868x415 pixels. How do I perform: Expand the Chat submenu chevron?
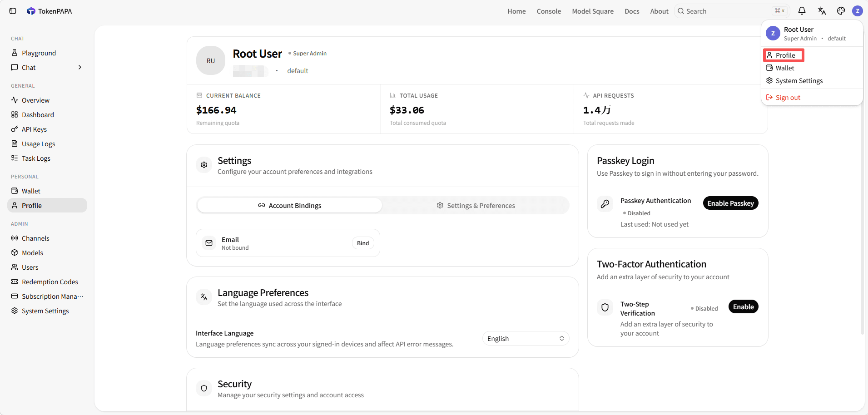pyautogui.click(x=80, y=68)
